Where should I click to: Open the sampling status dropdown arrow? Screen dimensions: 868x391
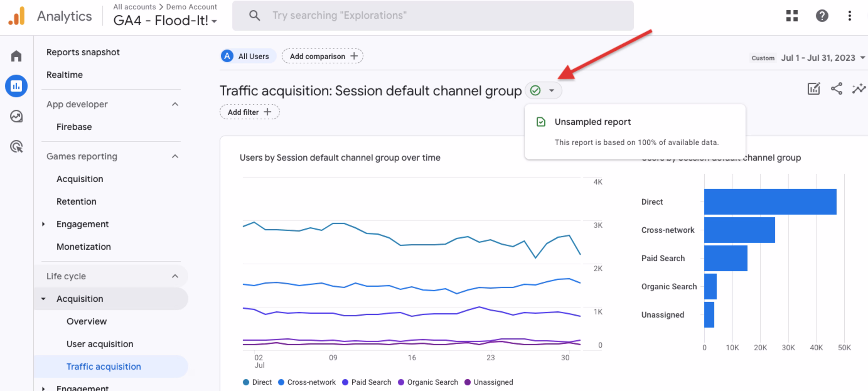coord(552,90)
